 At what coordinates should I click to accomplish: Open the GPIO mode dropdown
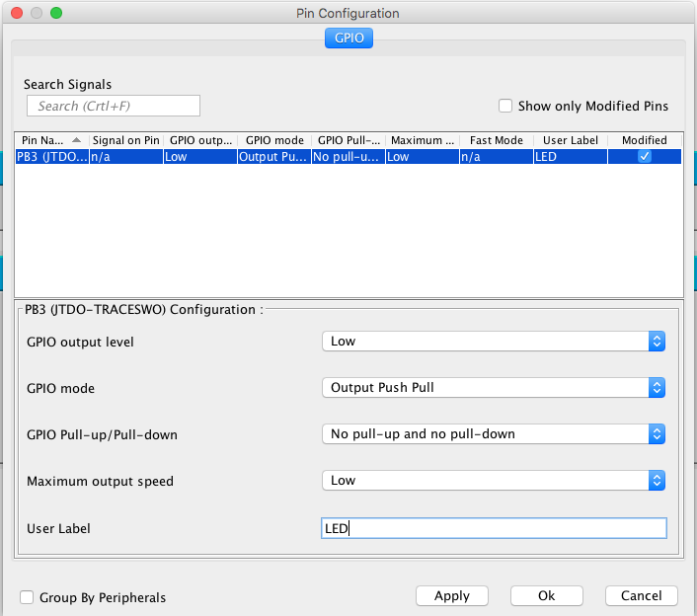[494, 387]
